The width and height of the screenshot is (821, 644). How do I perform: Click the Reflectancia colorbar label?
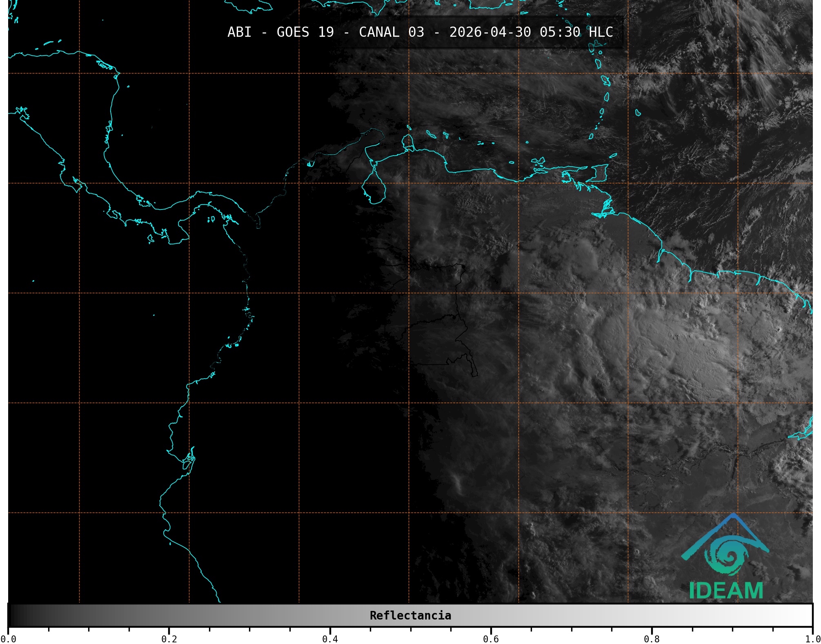click(410, 615)
